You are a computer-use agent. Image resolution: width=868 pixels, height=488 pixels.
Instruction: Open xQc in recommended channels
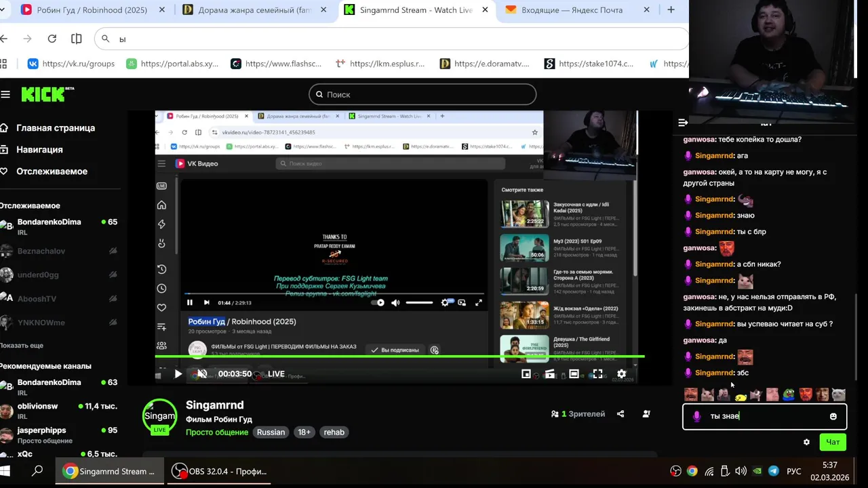[60, 454]
